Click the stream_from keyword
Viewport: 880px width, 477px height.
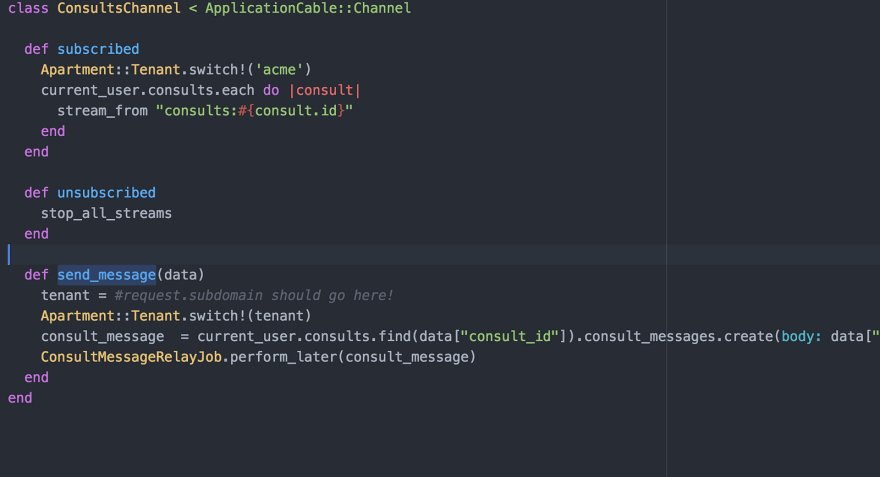pos(103,111)
